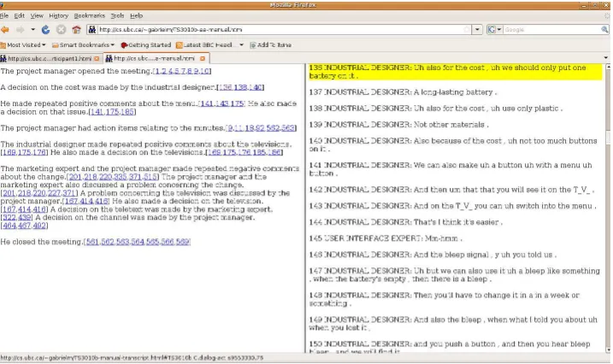
Task: Open link 335 about the change comments
Action: click(x=121, y=177)
